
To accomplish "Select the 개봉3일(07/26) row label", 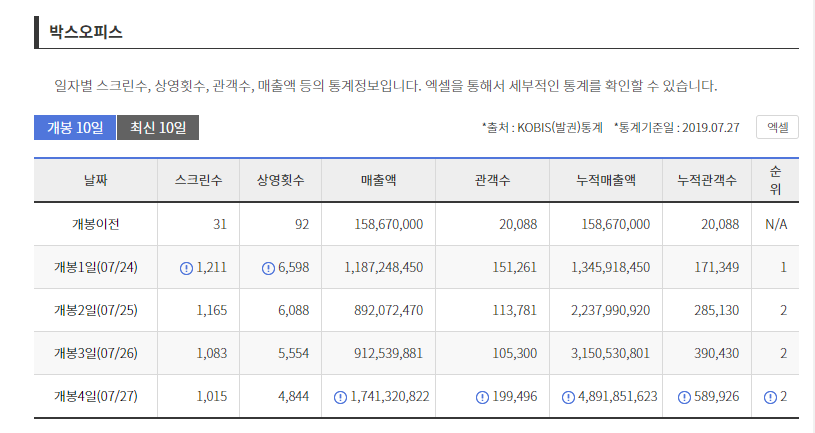I will click(x=96, y=353).
